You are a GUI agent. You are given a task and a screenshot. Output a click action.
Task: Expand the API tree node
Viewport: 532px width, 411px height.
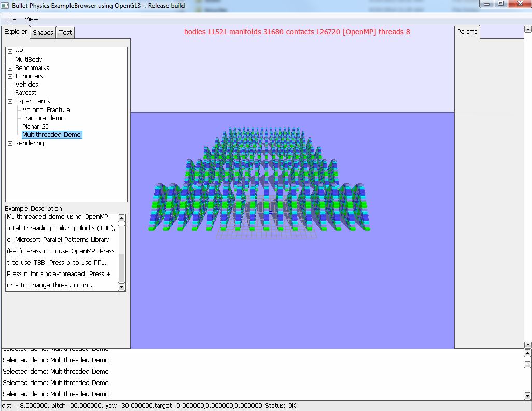click(10, 51)
